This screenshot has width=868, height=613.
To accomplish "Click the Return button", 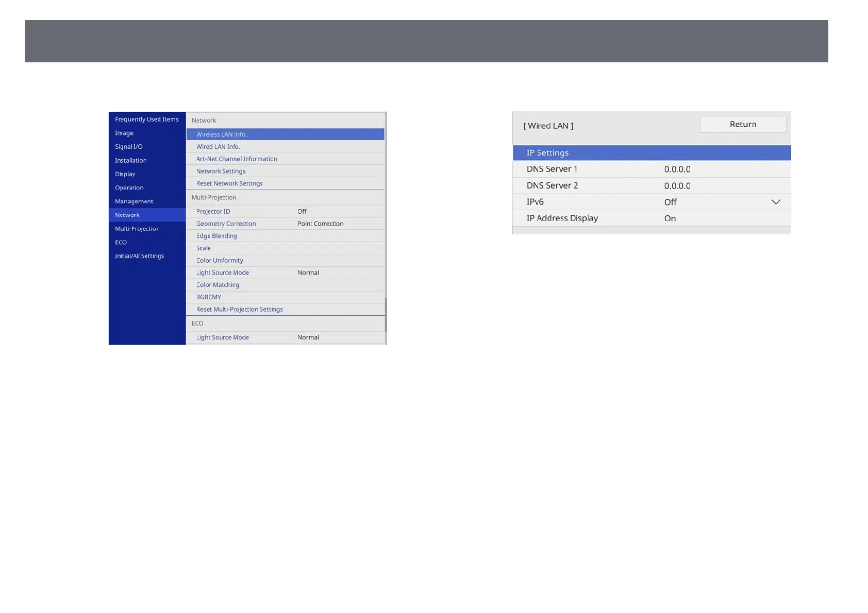I will [743, 124].
